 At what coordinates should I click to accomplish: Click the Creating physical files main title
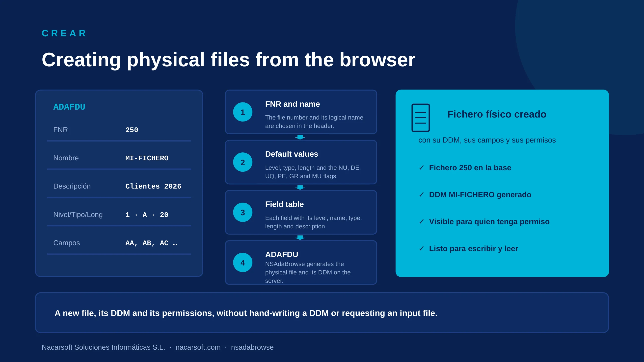point(229,60)
